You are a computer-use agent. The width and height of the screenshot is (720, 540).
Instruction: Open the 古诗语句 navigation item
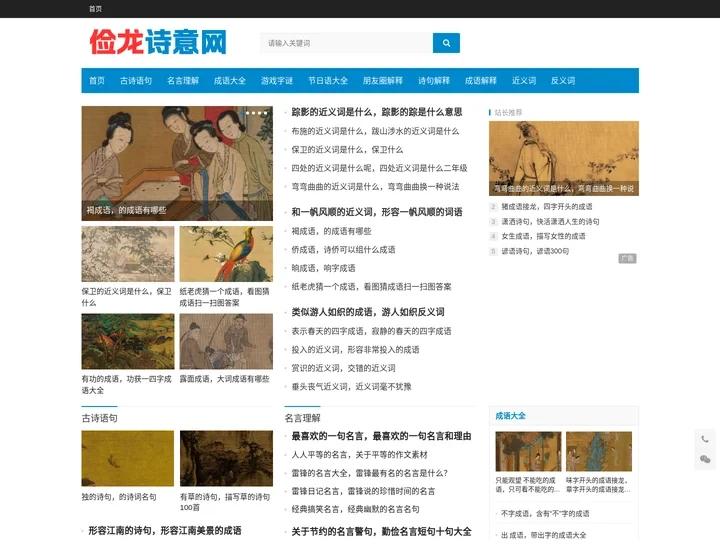(x=136, y=81)
